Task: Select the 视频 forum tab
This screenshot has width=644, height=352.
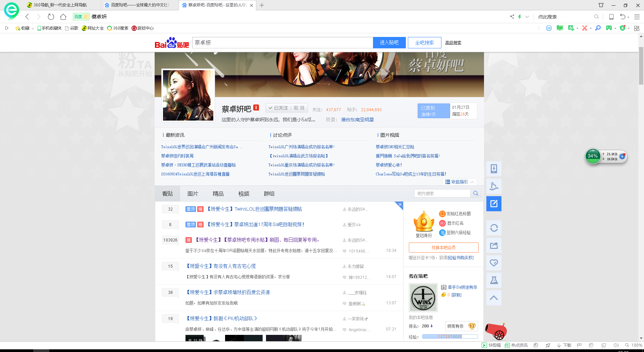Action: pyautogui.click(x=244, y=194)
